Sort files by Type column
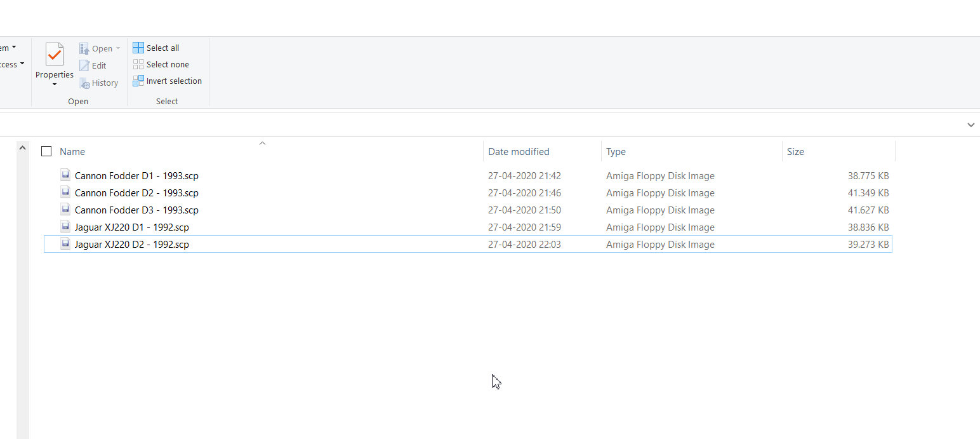Image resolution: width=980 pixels, height=439 pixels. tap(616, 152)
